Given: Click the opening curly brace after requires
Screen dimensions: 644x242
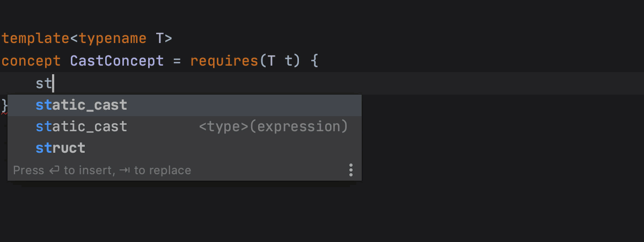Looking at the screenshot, I should (314, 60).
